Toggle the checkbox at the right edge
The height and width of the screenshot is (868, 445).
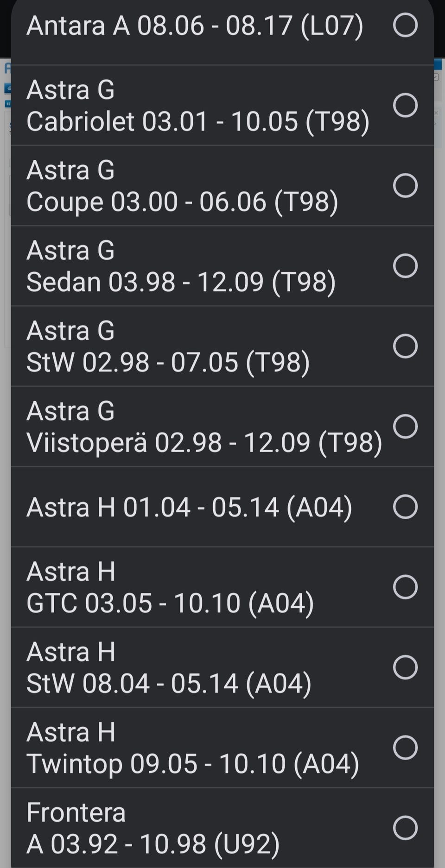pyautogui.click(x=436, y=77)
